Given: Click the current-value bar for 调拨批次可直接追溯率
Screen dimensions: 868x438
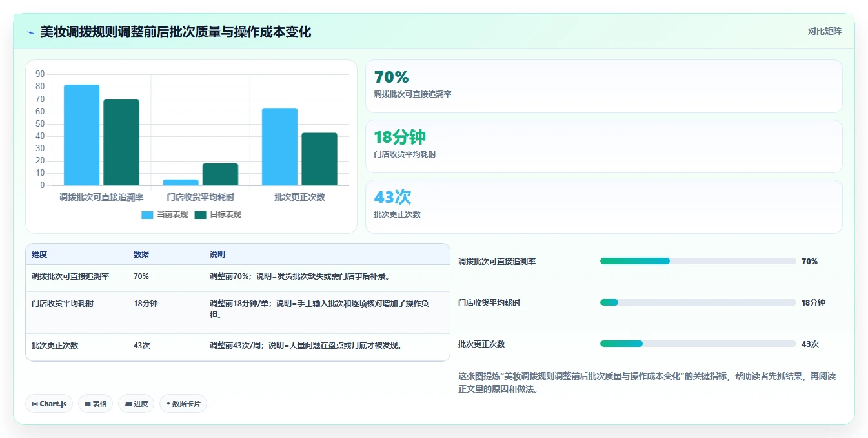Looking at the screenshot, I should tap(81, 135).
